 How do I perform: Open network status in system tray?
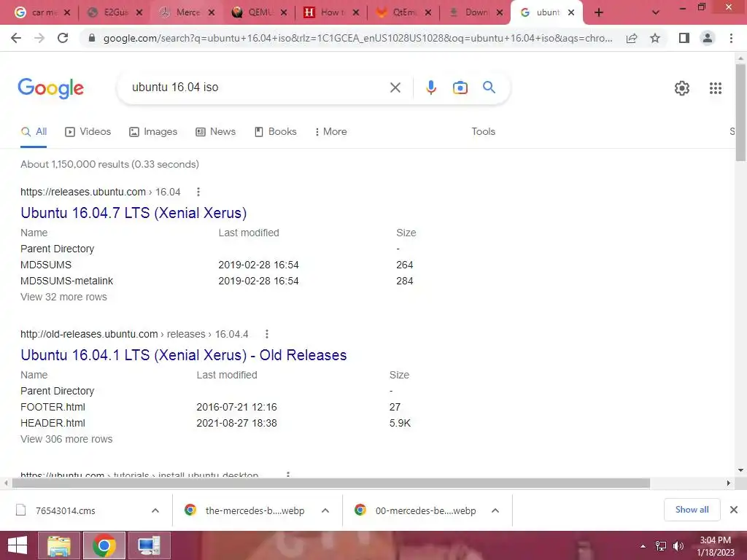coord(661,546)
